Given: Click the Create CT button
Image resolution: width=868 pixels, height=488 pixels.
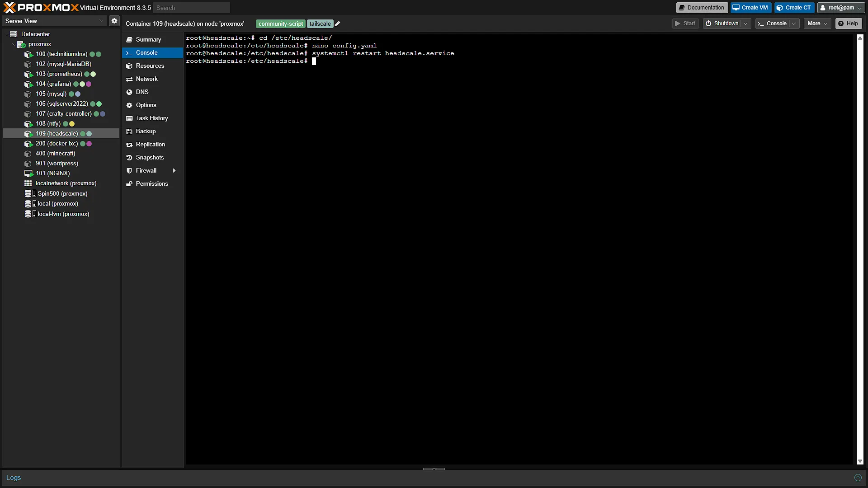Looking at the screenshot, I should tap(794, 8).
